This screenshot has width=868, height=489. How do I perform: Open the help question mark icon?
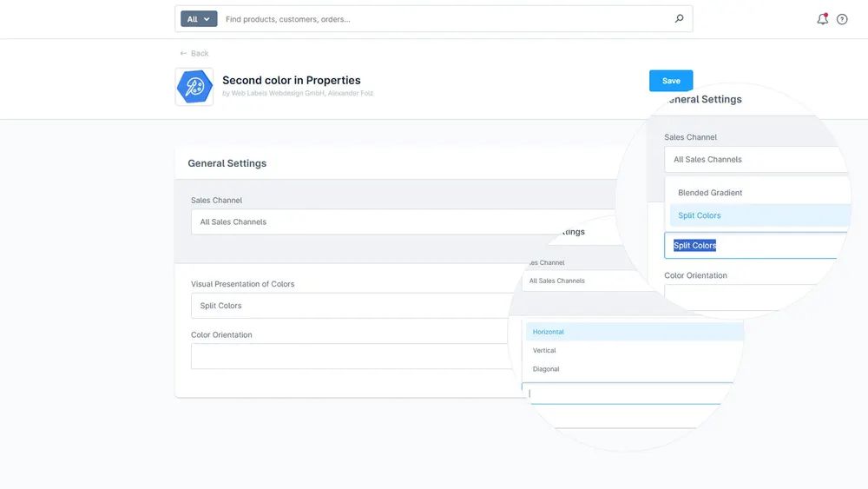pyautogui.click(x=842, y=19)
